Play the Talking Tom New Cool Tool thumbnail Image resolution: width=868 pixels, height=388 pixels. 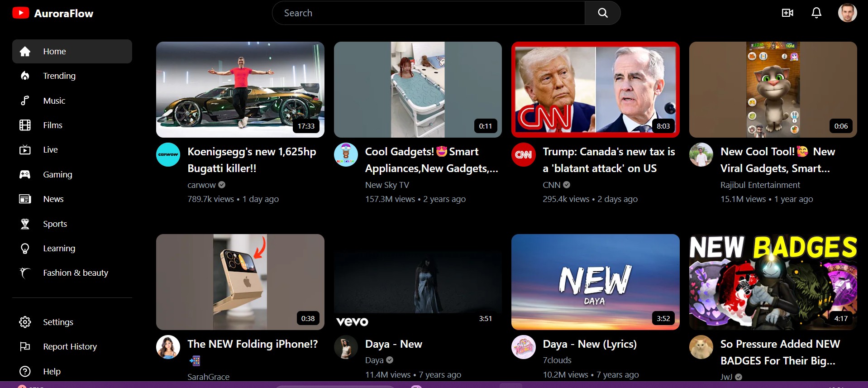[773, 90]
